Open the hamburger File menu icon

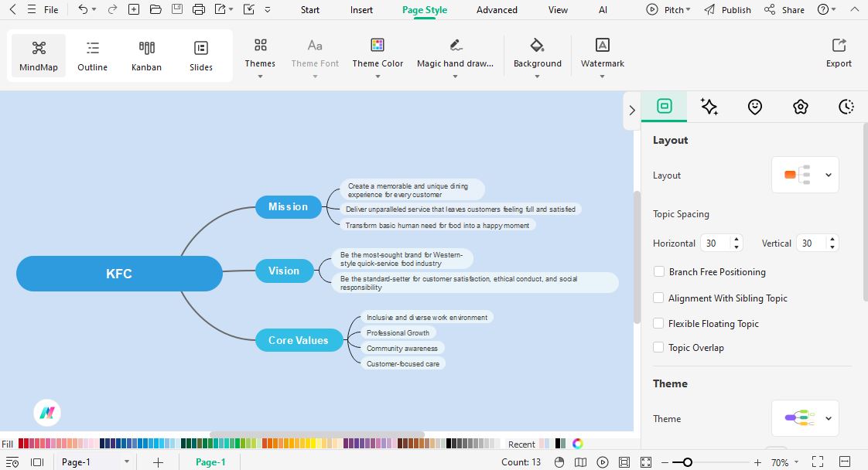[x=32, y=9]
